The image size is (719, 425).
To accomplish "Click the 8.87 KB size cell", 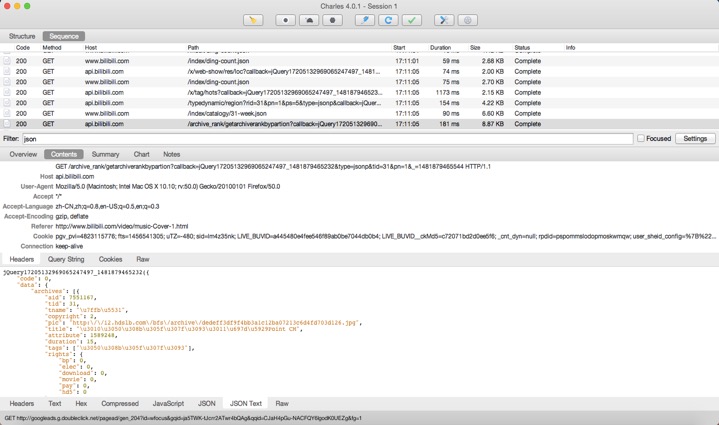I will pyautogui.click(x=492, y=124).
